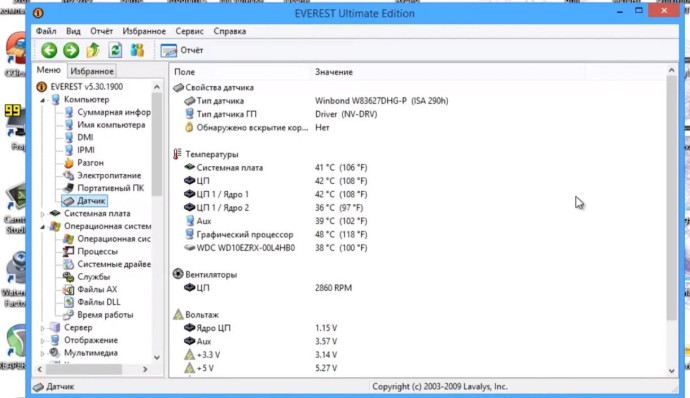Click the Операционная система child item icon
The width and height of the screenshot is (690, 398).
click(x=69, y=239)
